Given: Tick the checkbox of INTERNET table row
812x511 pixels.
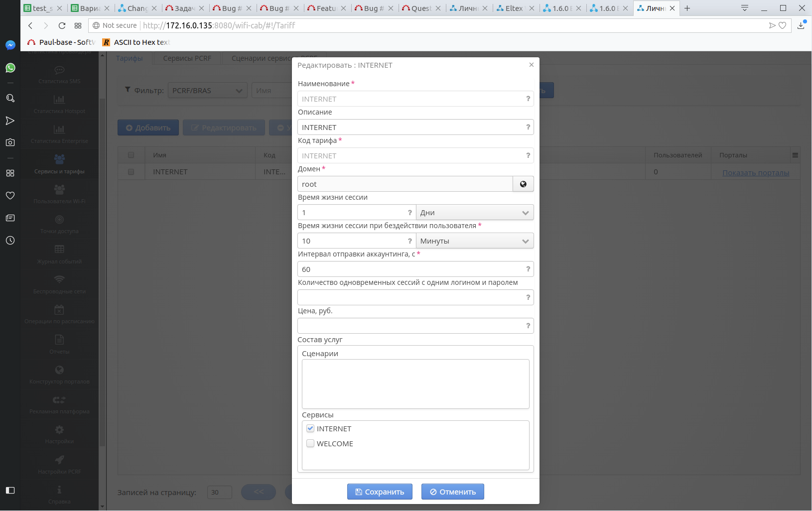Looking at the screenshot, I should coord(131,172).
